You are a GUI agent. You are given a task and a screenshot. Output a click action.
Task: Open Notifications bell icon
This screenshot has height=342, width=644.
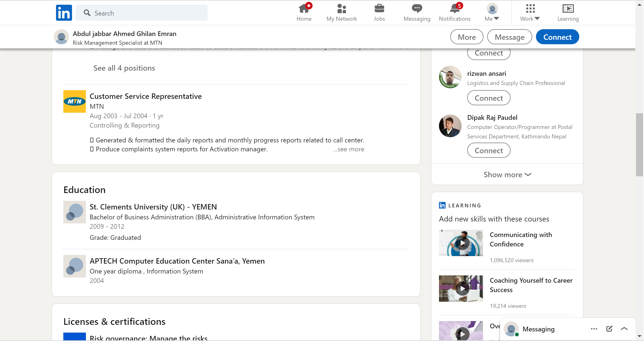[x=455, y=9]
